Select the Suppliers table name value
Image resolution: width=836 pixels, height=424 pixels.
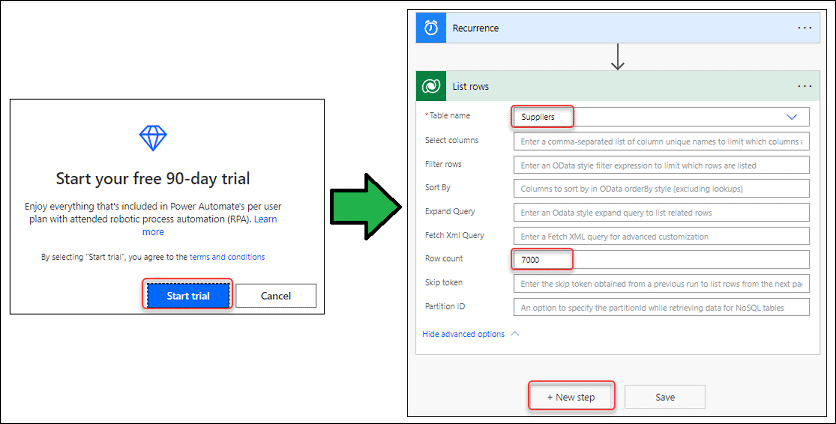tap(538, 117)
